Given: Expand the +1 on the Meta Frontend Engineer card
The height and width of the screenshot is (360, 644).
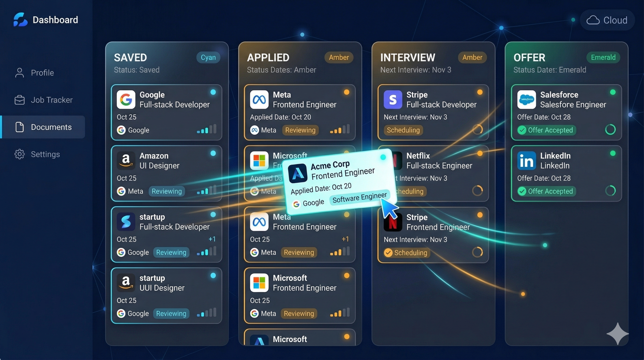Looking at the screenshot, I should coord(345,239).
